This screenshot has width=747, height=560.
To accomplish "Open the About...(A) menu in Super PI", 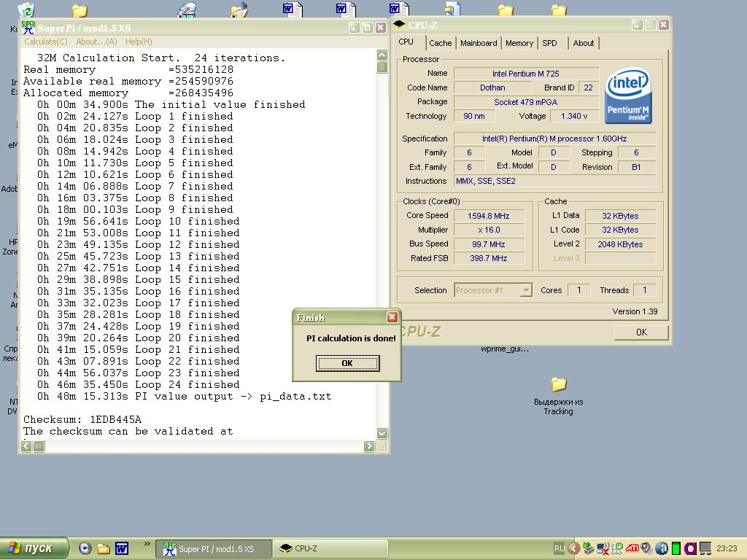I will pyautogui.click(x=96, y=42).
